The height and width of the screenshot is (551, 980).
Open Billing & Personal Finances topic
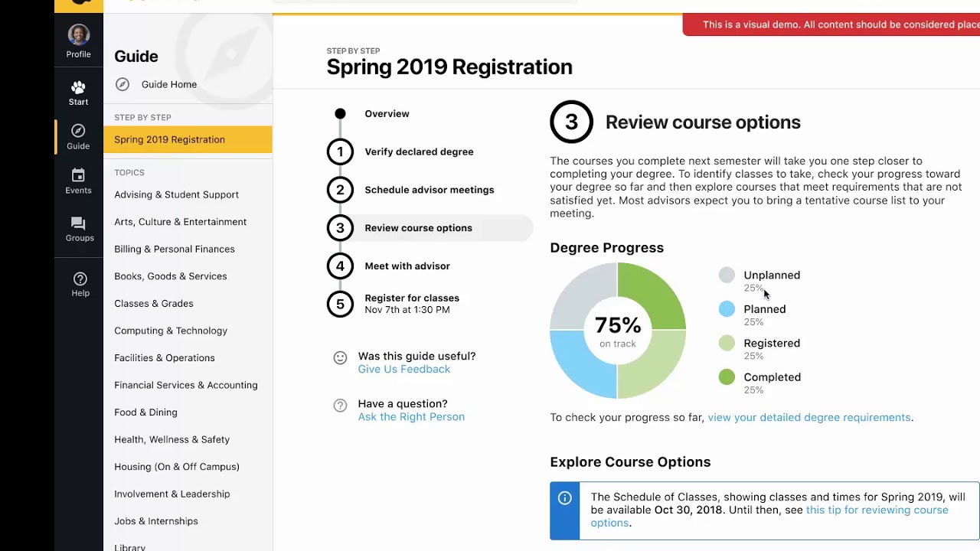(x=175, y=249)
